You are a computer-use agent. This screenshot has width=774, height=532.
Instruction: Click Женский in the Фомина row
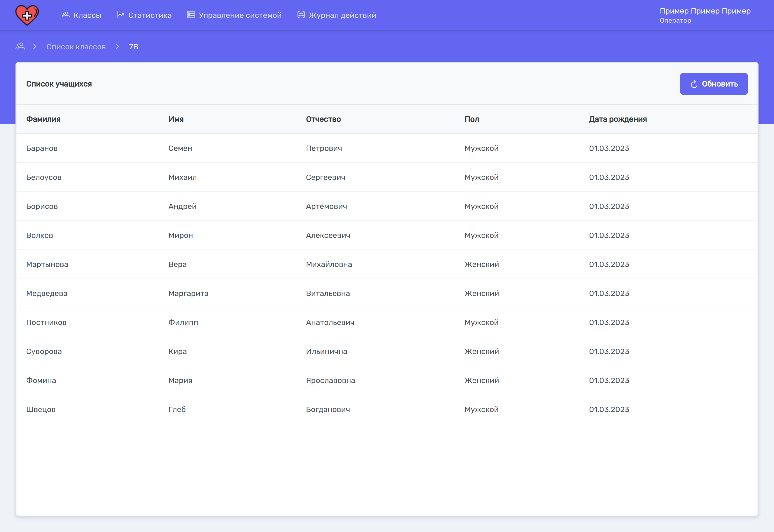[x=482, y=380]
